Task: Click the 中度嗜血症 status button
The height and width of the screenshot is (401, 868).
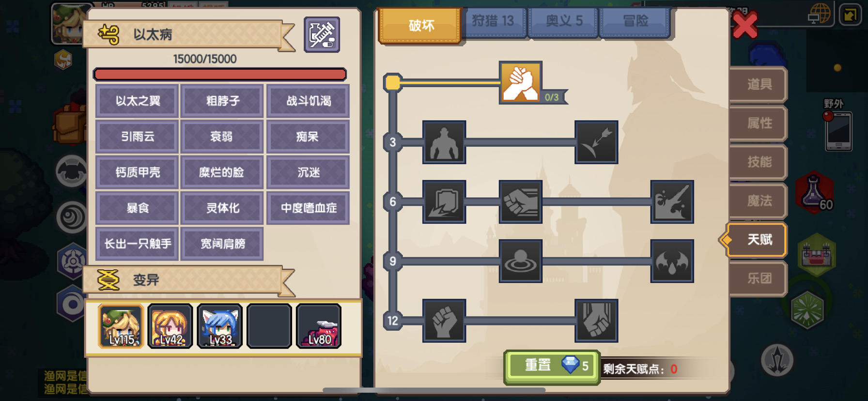Action: point(308,208)
